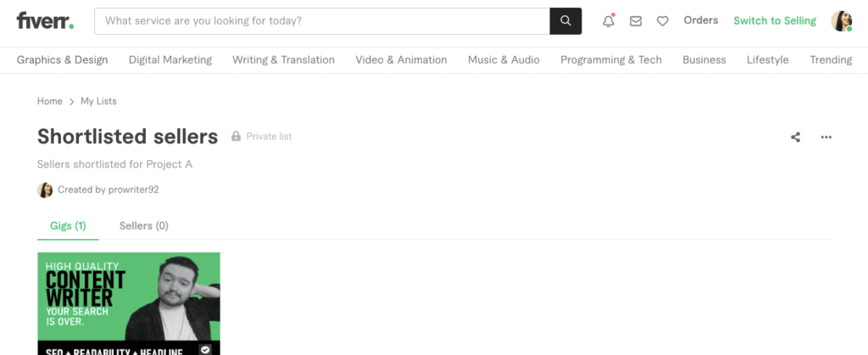Viewport: 868px width, 355px height.
Task: Open the Content Writer gig thumbnail
Action: (x=129, y=303)
